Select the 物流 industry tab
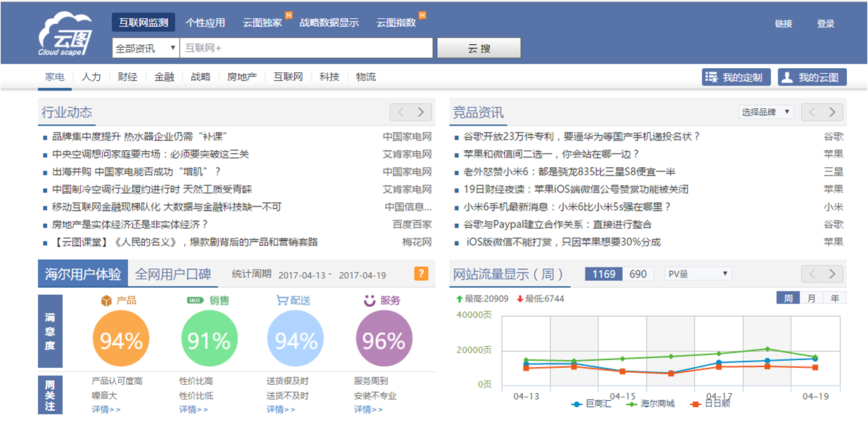Image resolution: width=868 pixels, height=429 pixels. pyautogui.click(x=365, y=77)
